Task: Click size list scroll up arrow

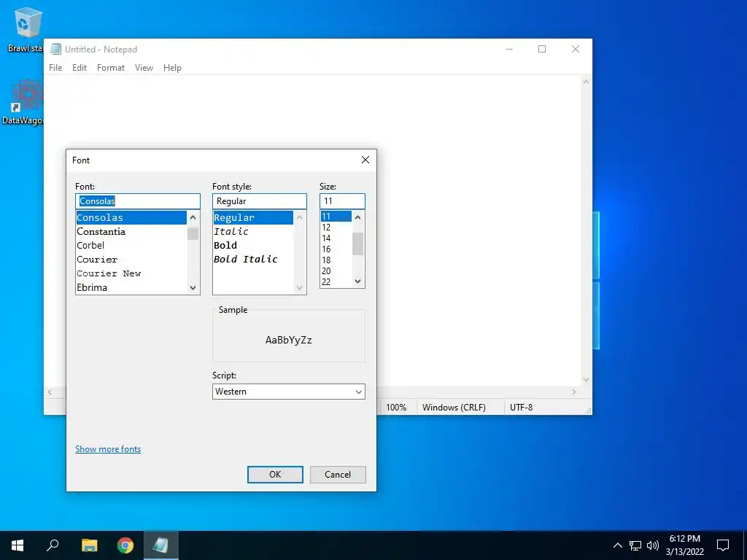Action: click(358, 217)
